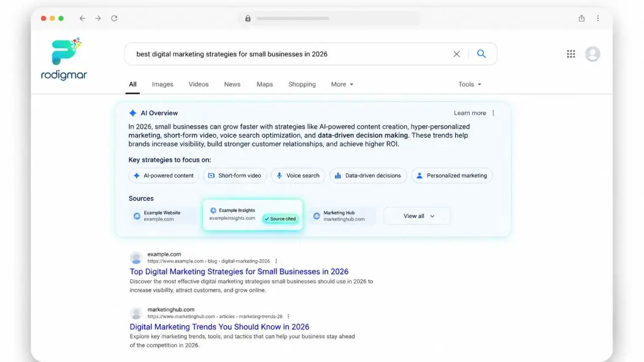Click globe icon beside Marketing Hub source
The image size is (644, 362).
coord(316,216)
